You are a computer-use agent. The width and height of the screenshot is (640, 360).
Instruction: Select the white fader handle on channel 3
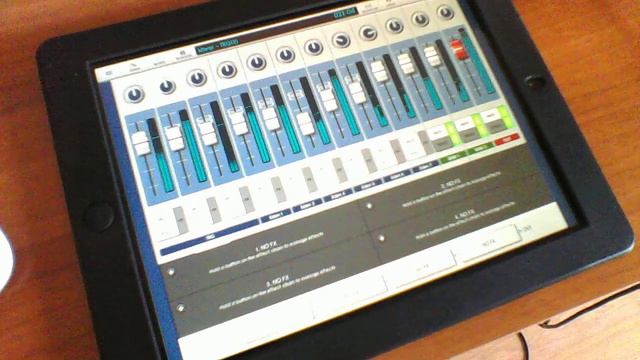(208, 132)
